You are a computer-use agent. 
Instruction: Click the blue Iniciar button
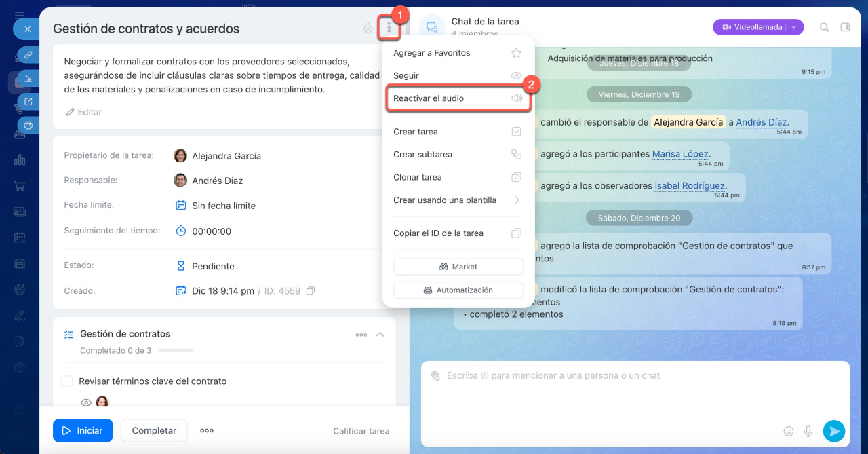83,430
